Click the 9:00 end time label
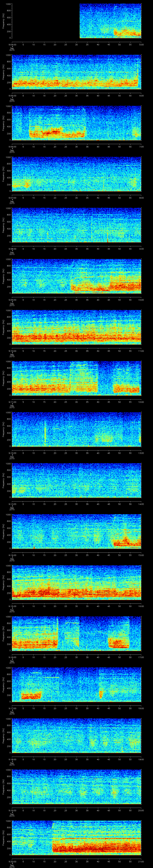Image resolution: width=153 pixels, height=868 pixels. (141, 249)
